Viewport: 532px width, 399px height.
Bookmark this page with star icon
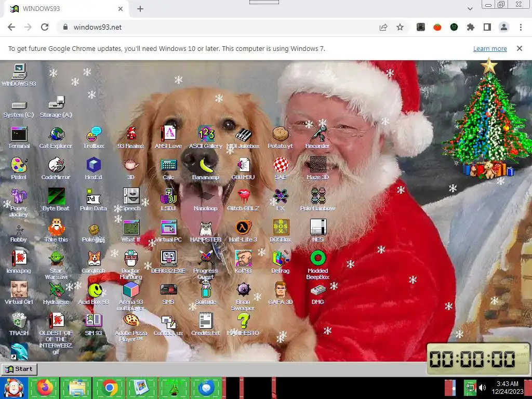[x=400, y=27]
